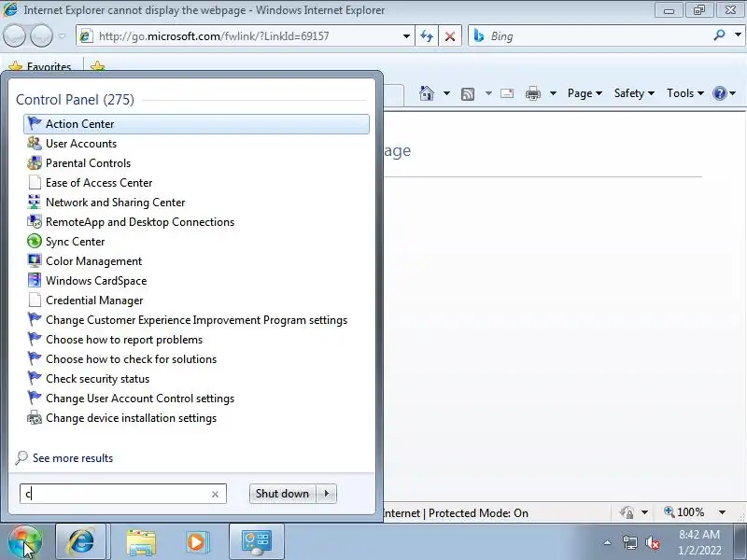This screenshot has width=747, height=560.
Task: Open search provider dropdown arrow
Action: coord(738,35)
